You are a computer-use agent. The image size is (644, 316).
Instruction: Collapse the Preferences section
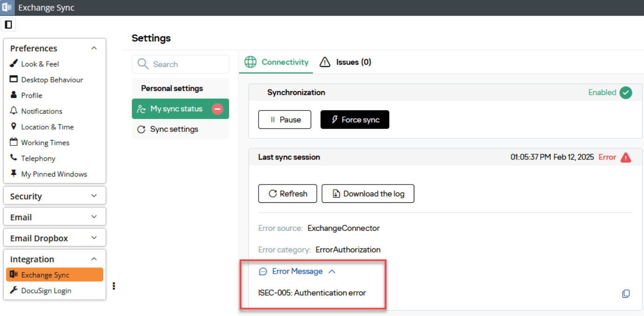(94, 48)
